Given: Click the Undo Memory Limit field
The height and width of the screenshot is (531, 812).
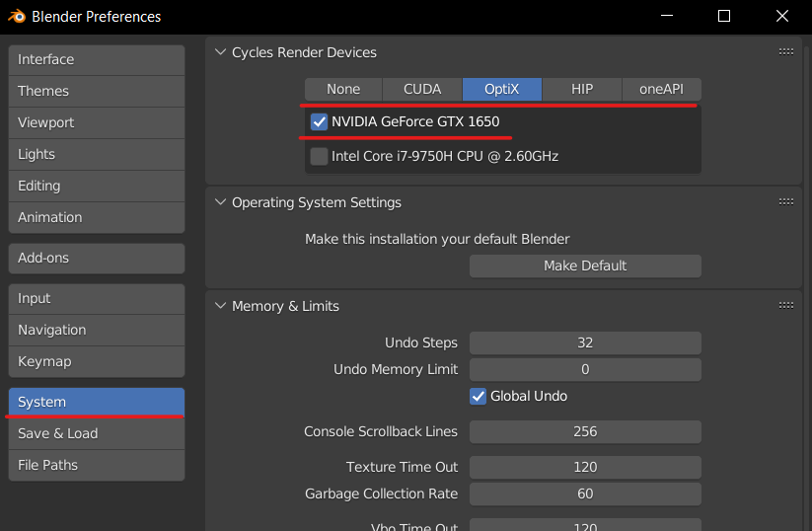Looking at the screenshot, I should coord(585,369).
